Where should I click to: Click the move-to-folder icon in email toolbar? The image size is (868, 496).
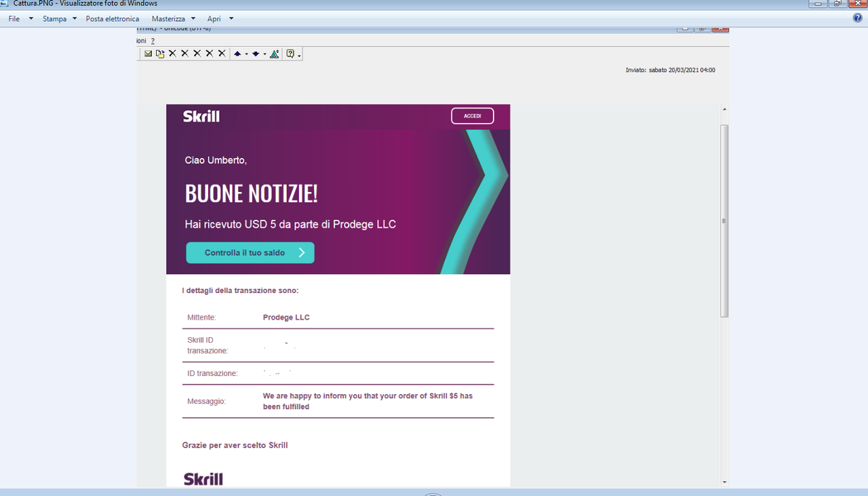pyautogui.click(x=160, y=54)
